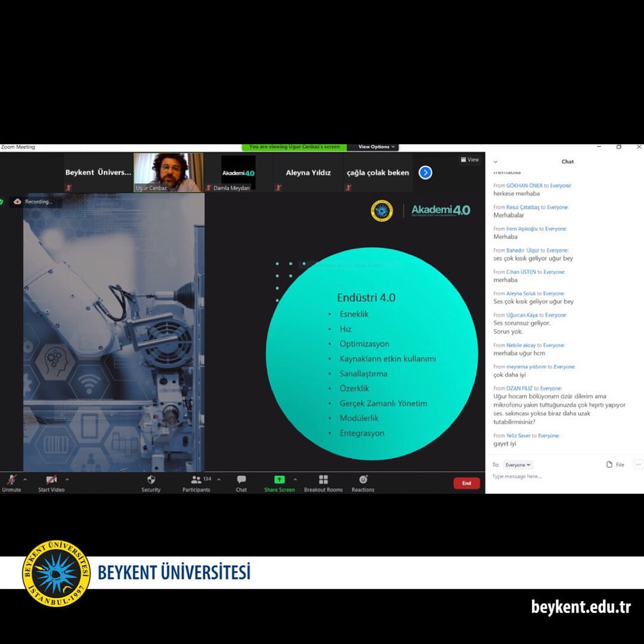
Task: Click muted mic icon on Beykent Univers tile
Action: pyautogui.click(x=69, y=188)
